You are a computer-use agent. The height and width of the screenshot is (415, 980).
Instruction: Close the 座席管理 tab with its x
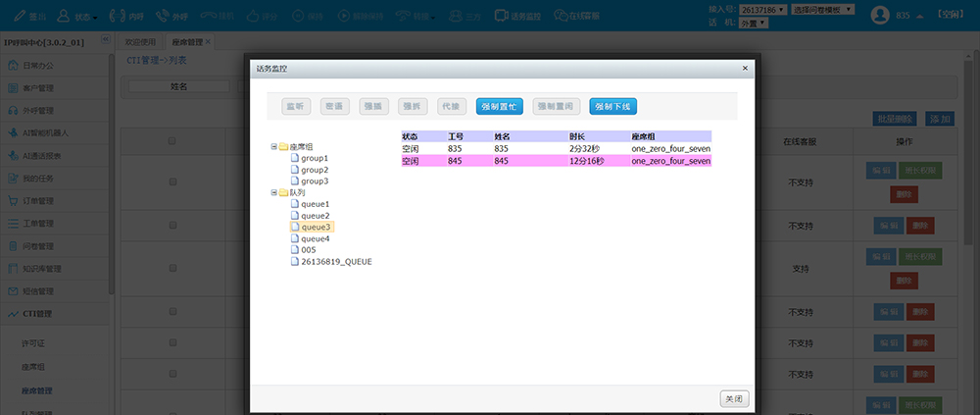[x=208, y=42]
